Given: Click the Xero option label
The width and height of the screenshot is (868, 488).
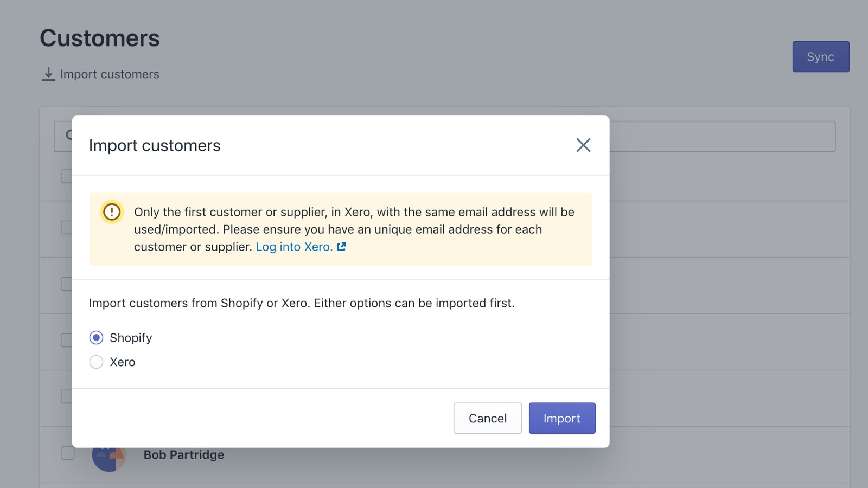Looking at the screenshot, I should [x=123, y=362].
